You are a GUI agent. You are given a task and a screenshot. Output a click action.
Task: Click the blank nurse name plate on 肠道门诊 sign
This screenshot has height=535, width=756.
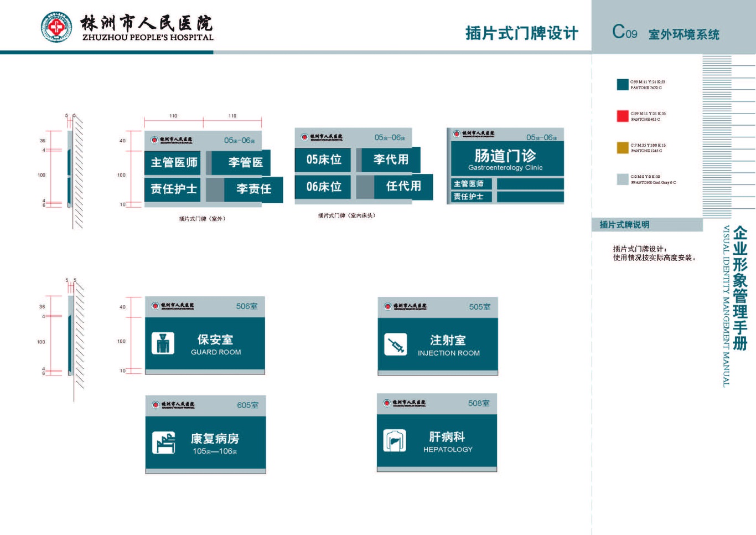(530, 197)
